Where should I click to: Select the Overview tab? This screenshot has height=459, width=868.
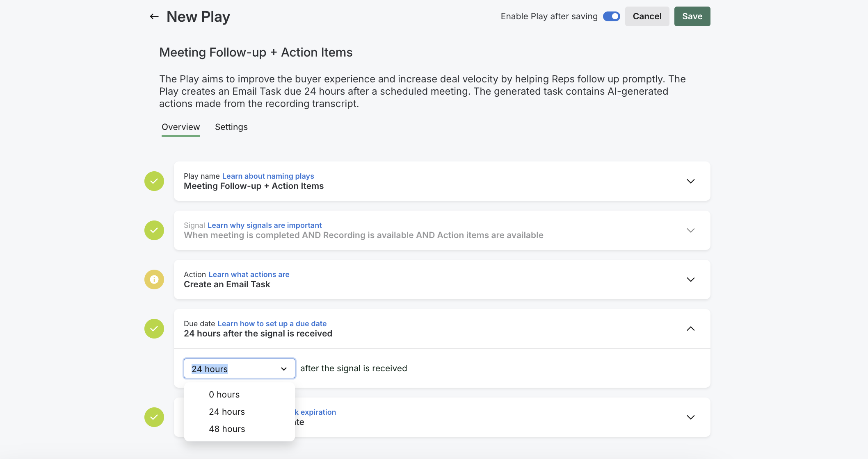[x=180, y=127]
